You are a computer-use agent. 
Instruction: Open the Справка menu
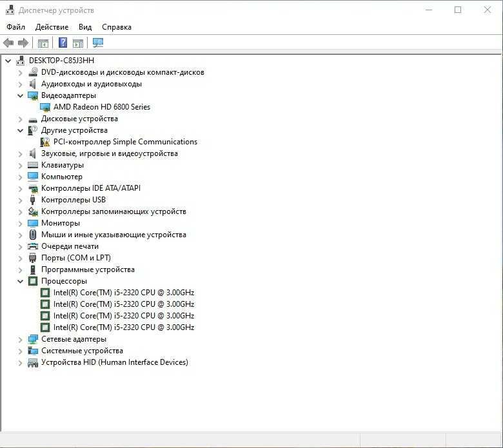pos(117,27)
